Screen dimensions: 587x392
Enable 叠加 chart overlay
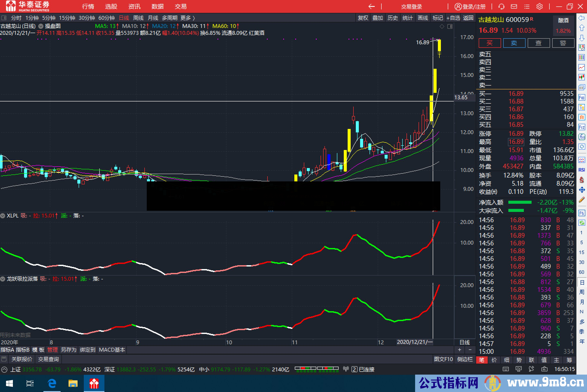[x=378, y=18]
